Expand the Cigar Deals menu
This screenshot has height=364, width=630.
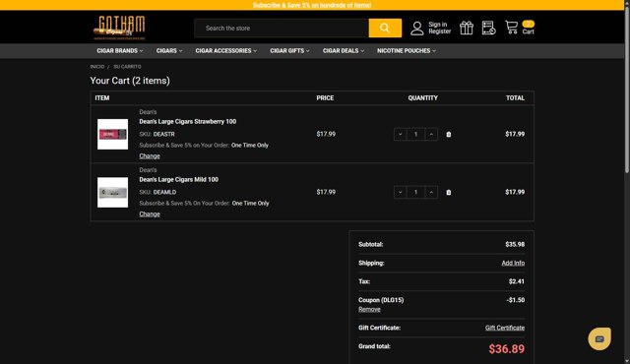point(344,51)
